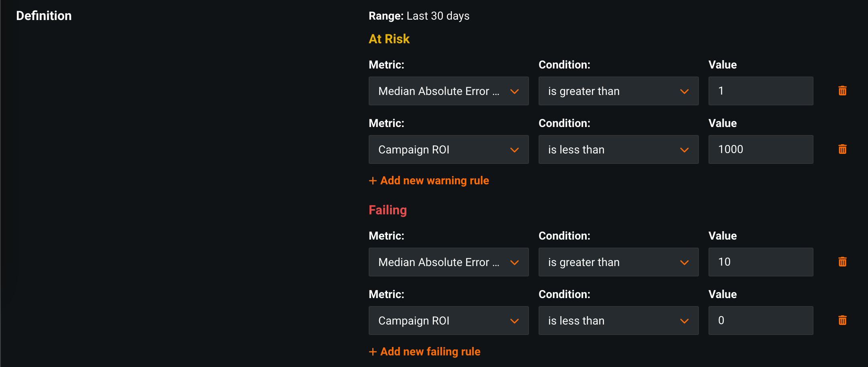Screen dimensions: 868x367
Task: Open At Risk 'is less than' condition dropdown
Action: point(618,149)
